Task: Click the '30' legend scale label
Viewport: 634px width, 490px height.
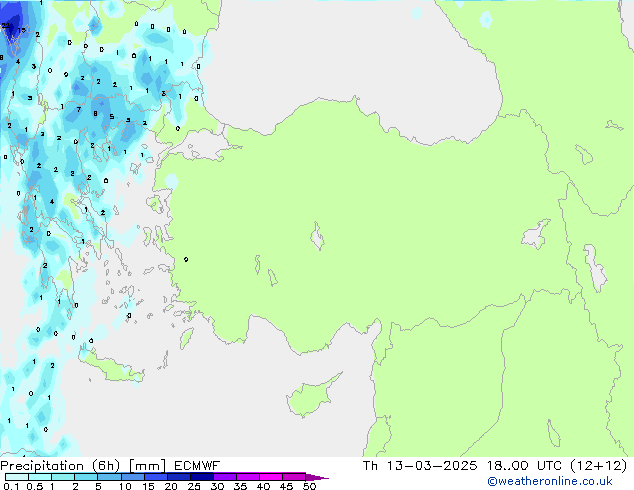Action: (x=217, y=486)
